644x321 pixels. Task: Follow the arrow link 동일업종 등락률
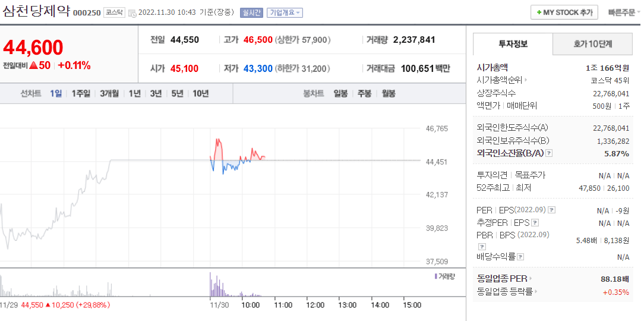pyautogui.click(x=507, y=292)
